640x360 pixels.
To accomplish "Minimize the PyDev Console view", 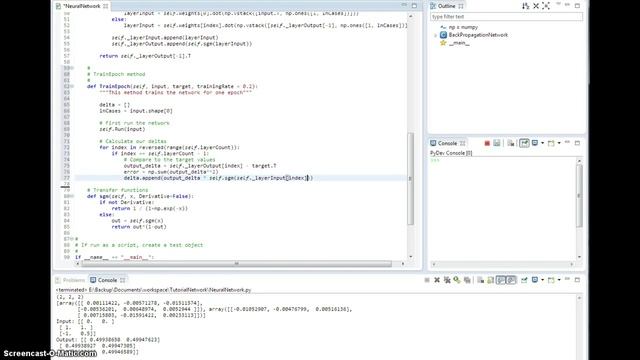I will point(567,142).
